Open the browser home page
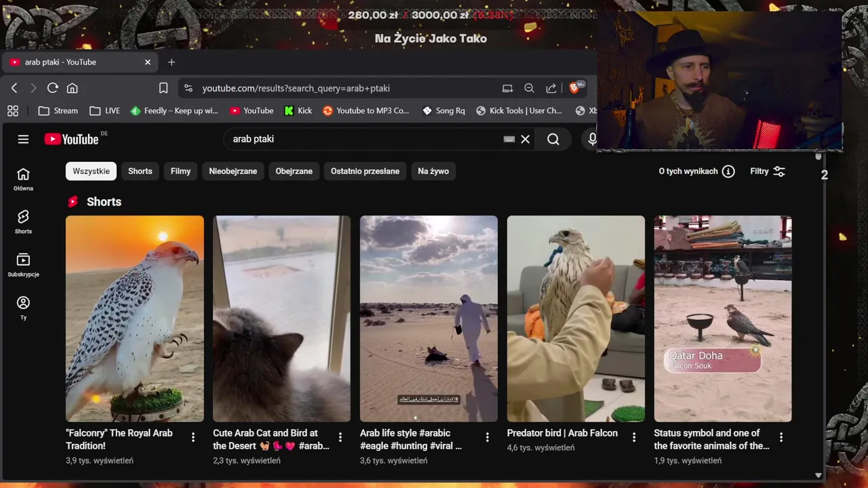This screenshot has height=488, width=868. click(72, 88)
